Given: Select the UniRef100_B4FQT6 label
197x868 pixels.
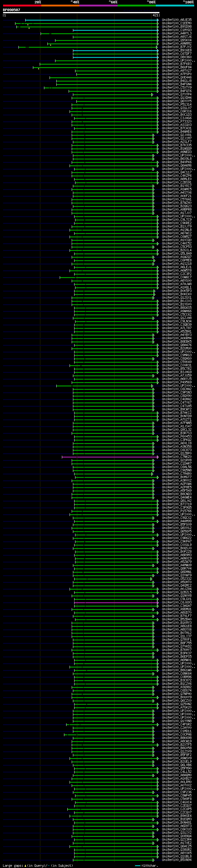Looking at the screenshot, I should coord(177,91).
